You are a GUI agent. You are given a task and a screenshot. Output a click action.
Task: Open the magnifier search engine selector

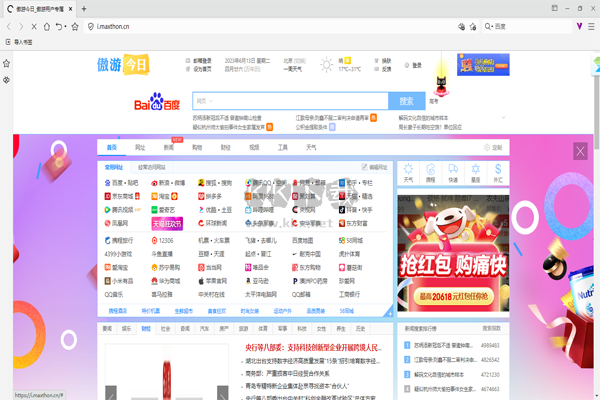coord(488,26)
